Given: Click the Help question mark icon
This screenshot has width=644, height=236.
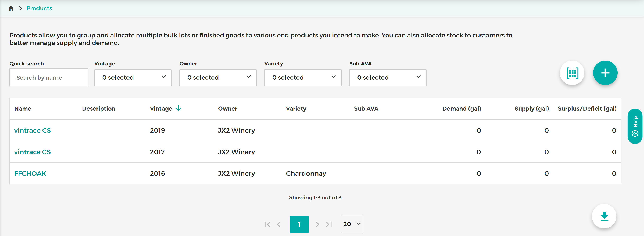Looking at the screenshot, I should (635, 133).
